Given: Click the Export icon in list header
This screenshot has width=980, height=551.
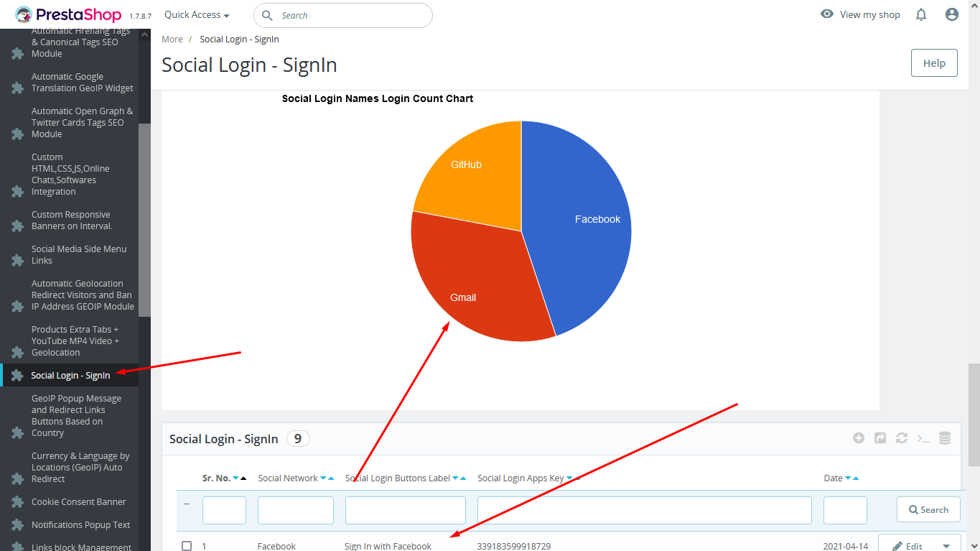Looking at the screenshot, I should point(880,438).
